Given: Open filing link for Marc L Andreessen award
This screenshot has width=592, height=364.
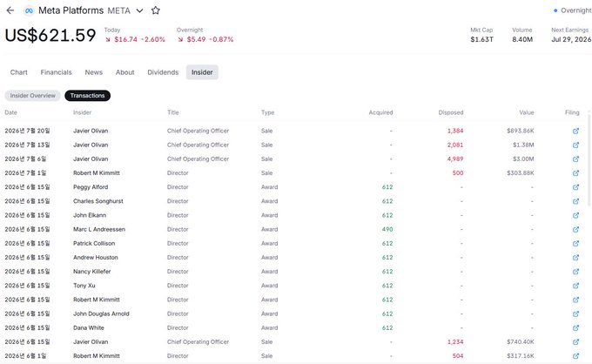Looking at the screenshot, I should tap(575, 230).
